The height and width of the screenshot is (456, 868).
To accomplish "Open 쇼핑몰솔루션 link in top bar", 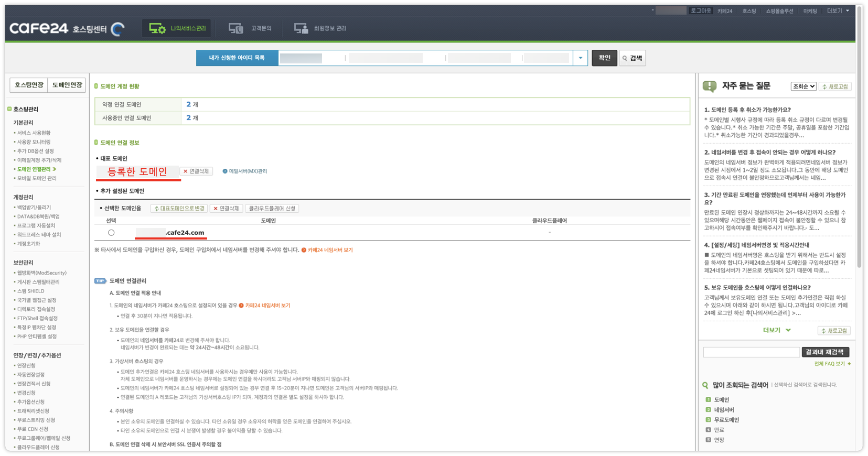I will [x=779, y=11].
